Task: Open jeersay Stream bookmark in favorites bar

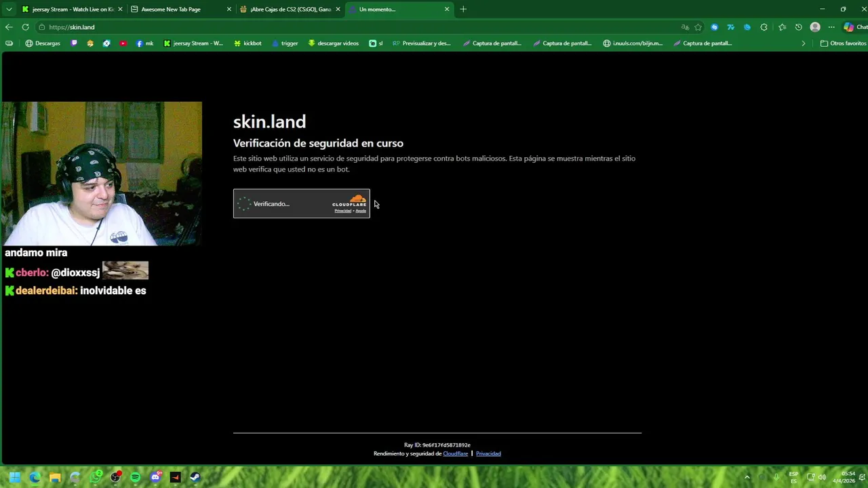Action: tap(193, 43)
